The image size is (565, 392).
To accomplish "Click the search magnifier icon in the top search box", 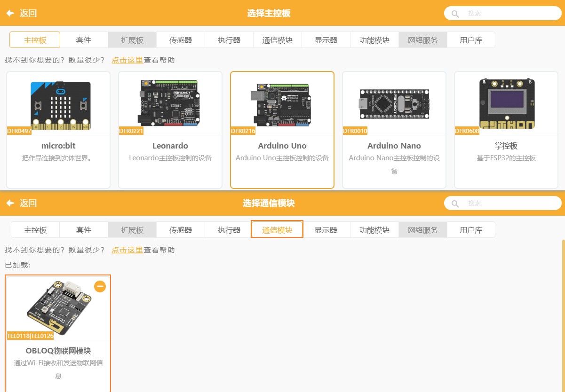I will 455,14.
